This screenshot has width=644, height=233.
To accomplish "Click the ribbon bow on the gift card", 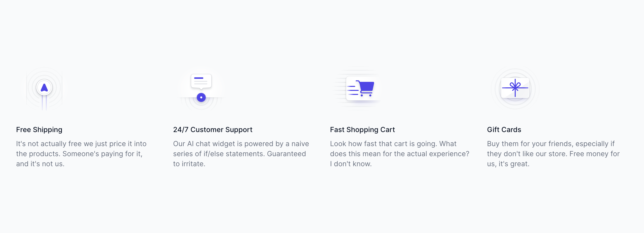I will click(515, 87).
